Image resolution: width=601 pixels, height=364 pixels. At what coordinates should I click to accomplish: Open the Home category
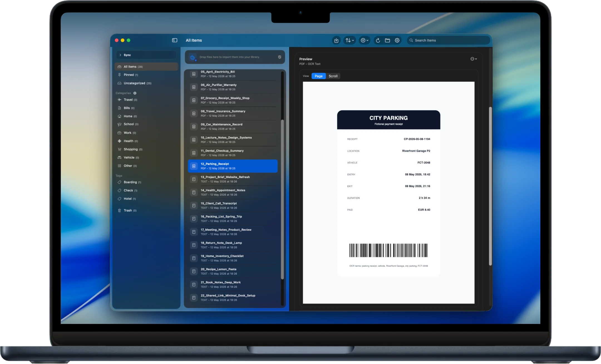pyautogui.click(x=146, y=116)
